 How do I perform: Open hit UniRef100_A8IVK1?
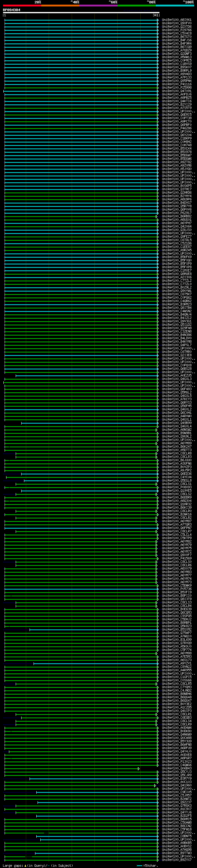point(177,20)
